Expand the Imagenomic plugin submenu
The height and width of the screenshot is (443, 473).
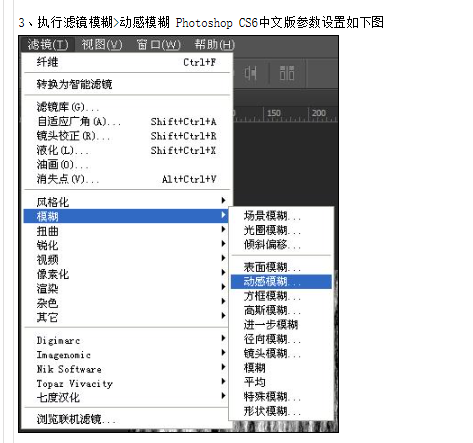coord(127,354)
